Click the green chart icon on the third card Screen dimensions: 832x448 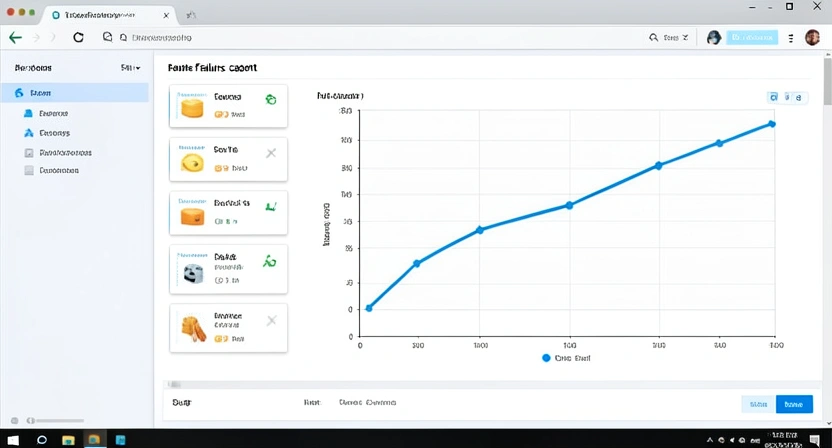[270, 207]
